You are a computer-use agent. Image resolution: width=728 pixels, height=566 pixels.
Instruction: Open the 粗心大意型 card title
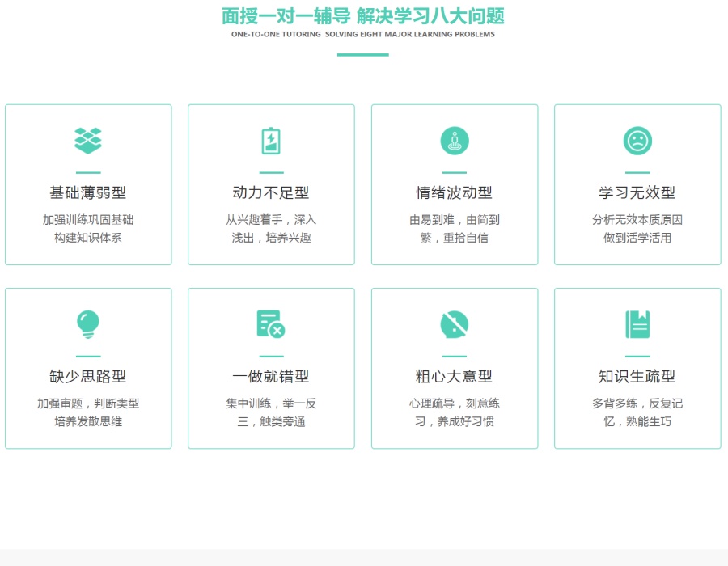(455, 376)
